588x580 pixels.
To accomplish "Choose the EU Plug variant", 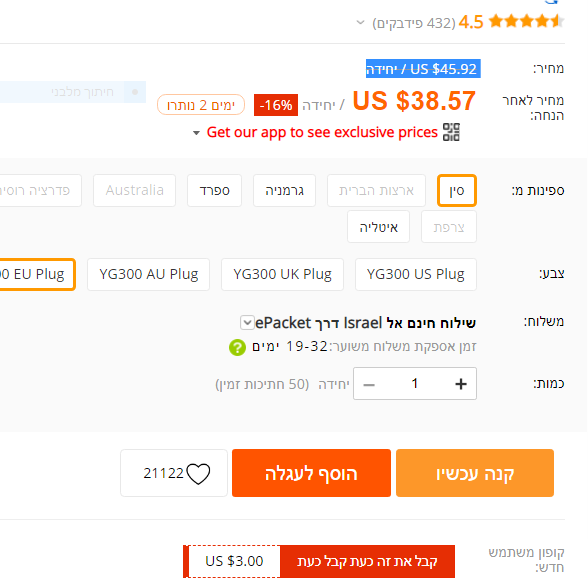I will coord(37,274).
